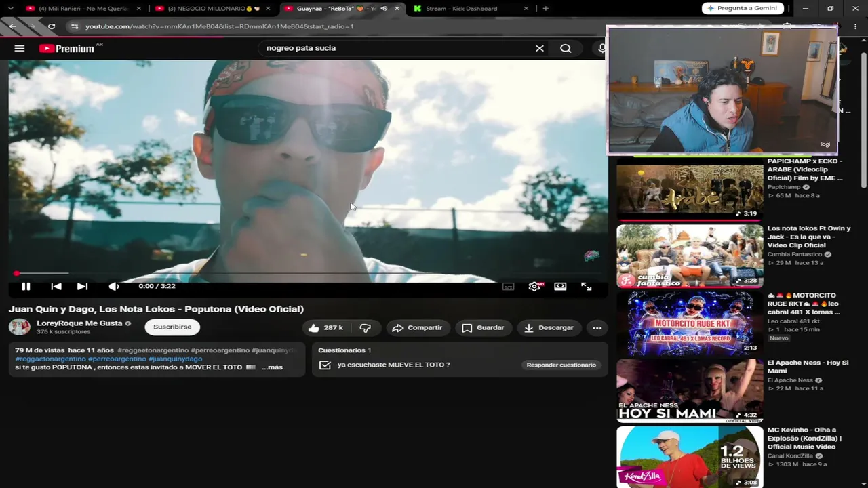The height and width of the screenshot is (488, 868).
Task: Save the video with Guardar
Action: click(x=483, y=328)
